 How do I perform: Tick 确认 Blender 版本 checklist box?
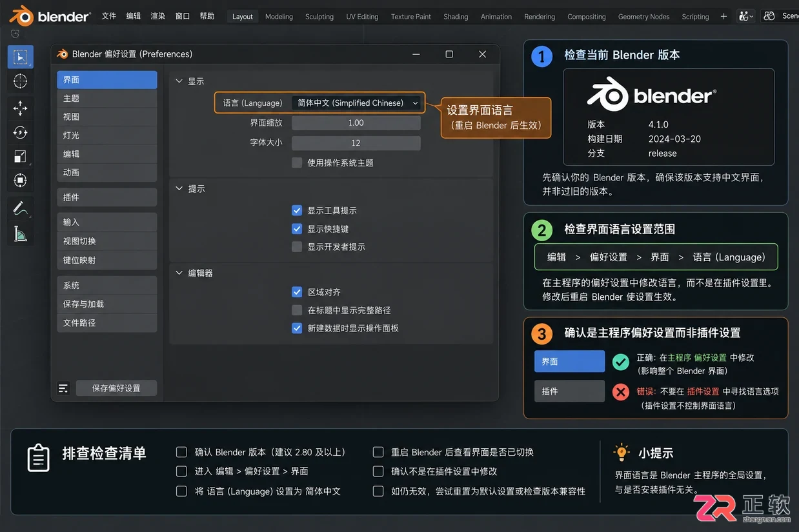click(181, 452)
